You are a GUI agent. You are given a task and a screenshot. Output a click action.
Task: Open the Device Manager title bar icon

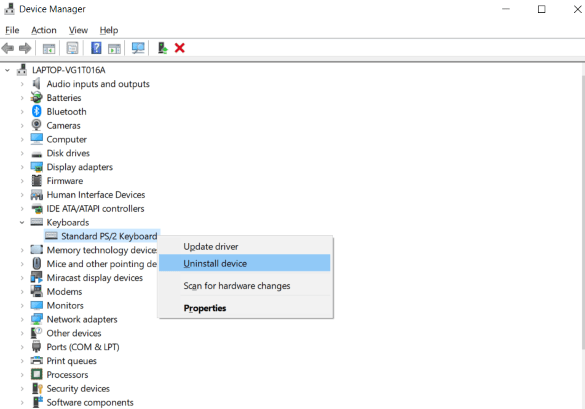tap(9, 9)
